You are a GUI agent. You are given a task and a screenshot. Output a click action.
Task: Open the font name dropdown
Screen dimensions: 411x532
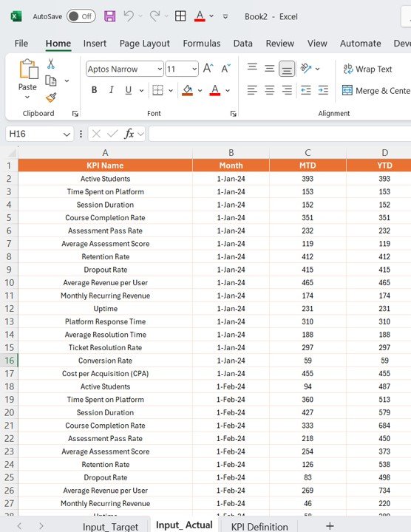(160, 69)
